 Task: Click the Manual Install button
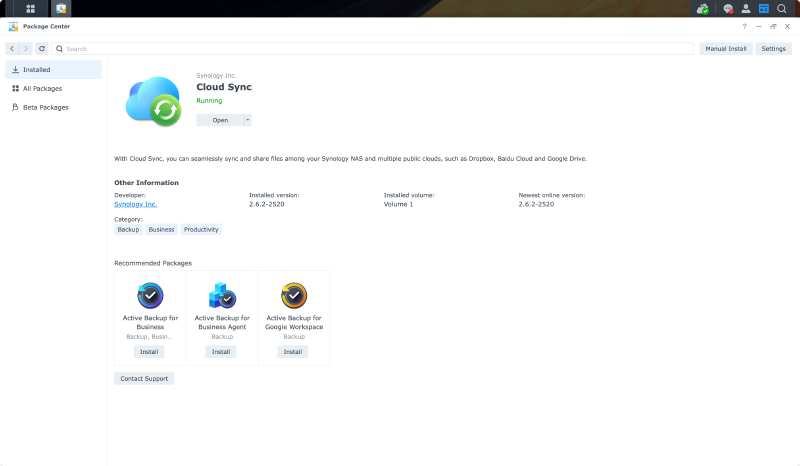tap(725, 48)
